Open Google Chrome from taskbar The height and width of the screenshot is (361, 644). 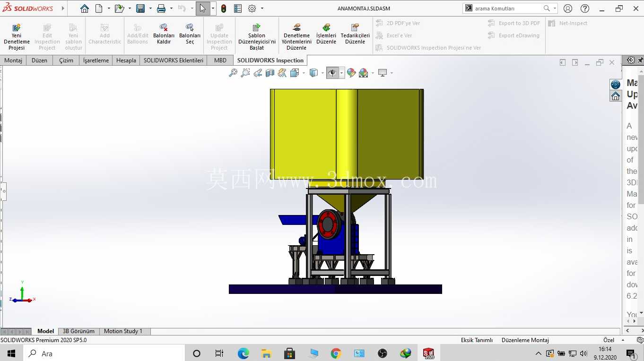336,353
